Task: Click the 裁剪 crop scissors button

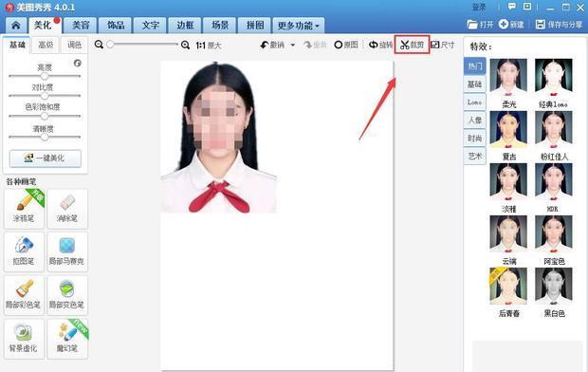Action: point(412,45)
